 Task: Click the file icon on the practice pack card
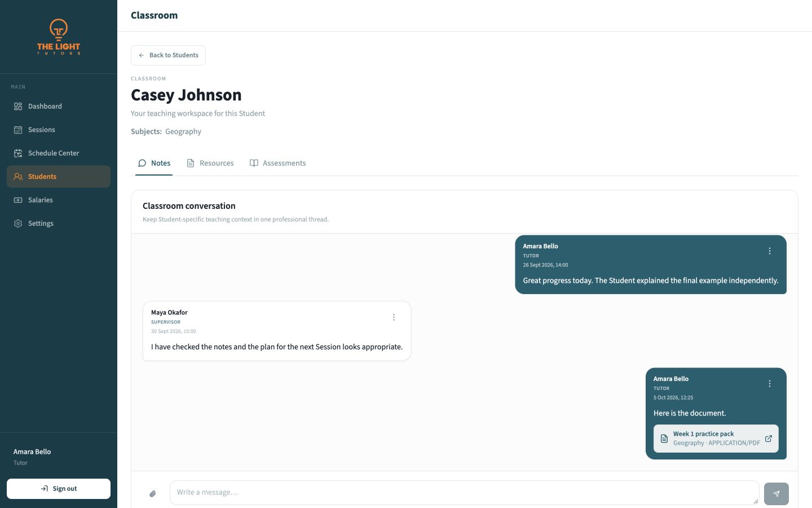(664, 439)
